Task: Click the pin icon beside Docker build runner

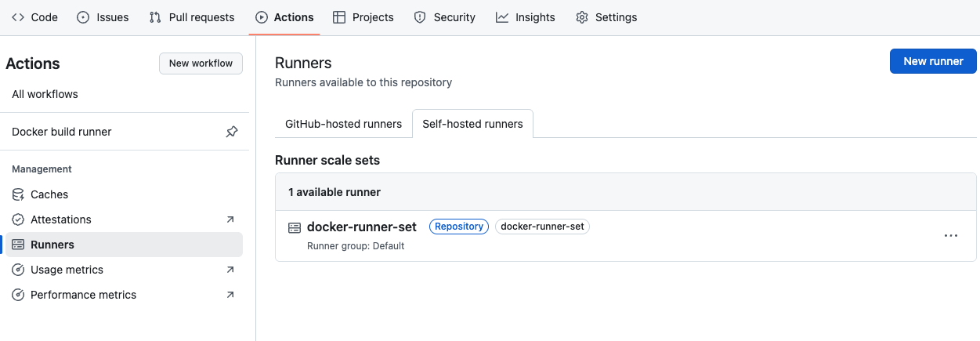Action: pyautogui.click(x=232, y=132)
